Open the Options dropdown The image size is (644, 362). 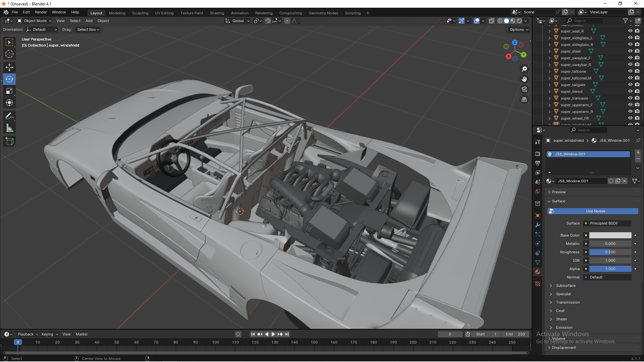coord(519,29)
